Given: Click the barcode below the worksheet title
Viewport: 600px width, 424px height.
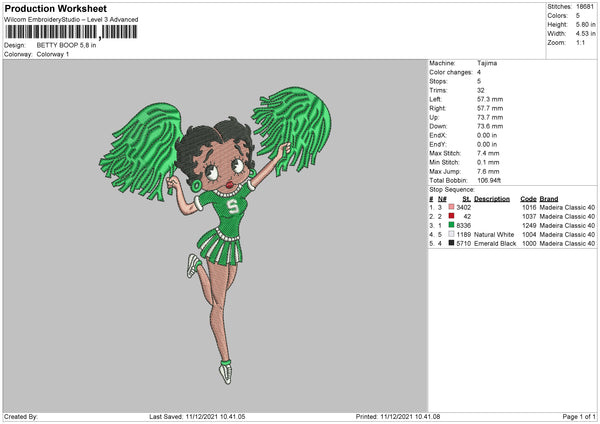Looking at the screenshot, I should (71, 32).
